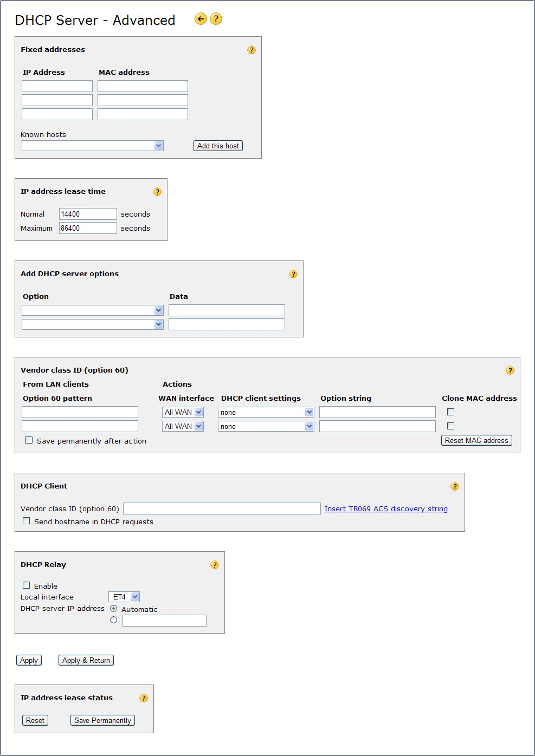The image size is (535, 756).
Task: Click the Add this host button
Action: coord(218,146)
